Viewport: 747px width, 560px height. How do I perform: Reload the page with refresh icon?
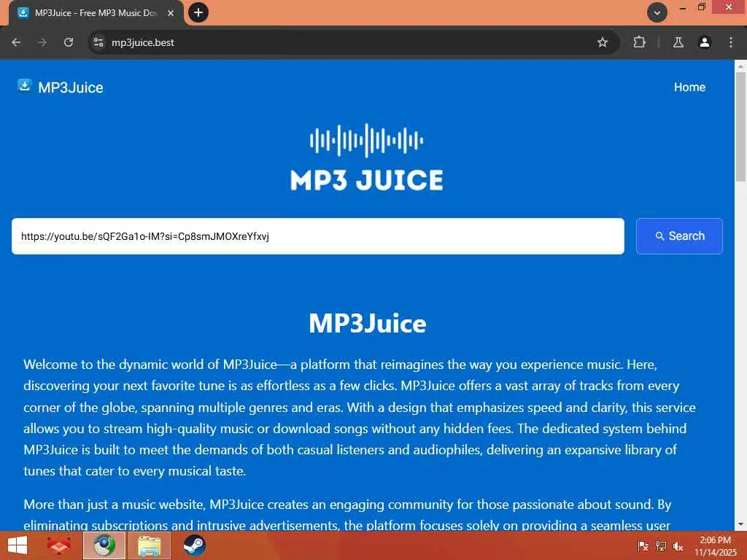69,42
